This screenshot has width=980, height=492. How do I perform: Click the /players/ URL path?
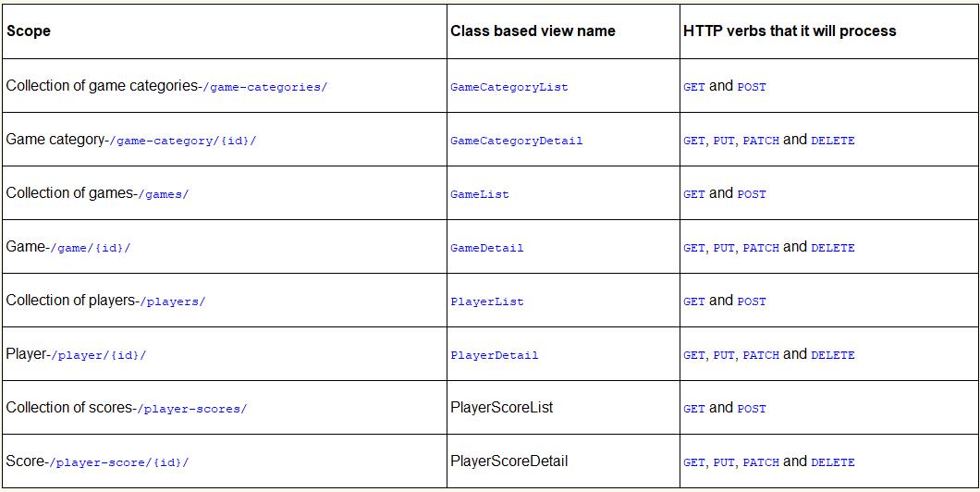[x=172, y=301]
